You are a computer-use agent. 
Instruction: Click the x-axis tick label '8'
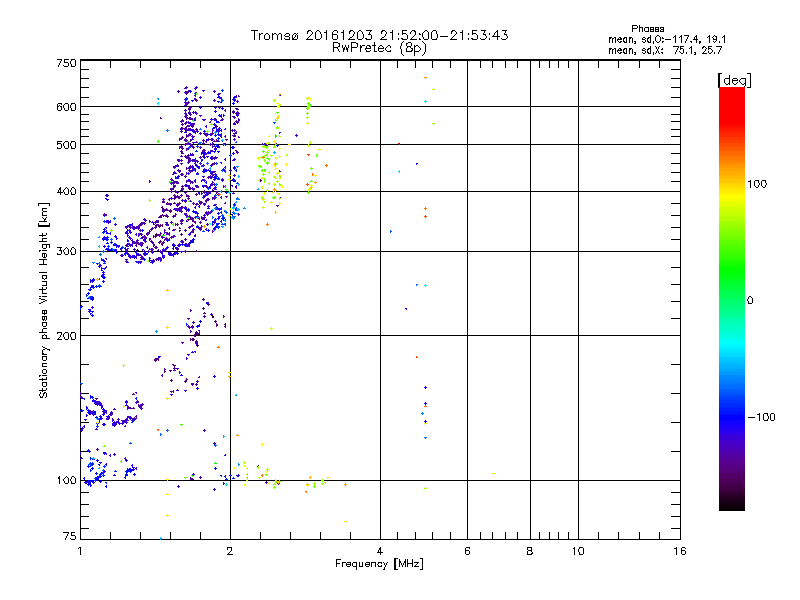point(530,551)
